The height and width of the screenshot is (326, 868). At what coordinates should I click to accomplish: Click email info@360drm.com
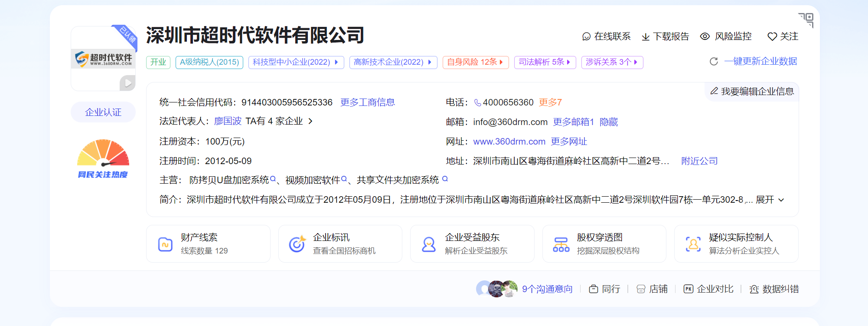tap(510, 122)
